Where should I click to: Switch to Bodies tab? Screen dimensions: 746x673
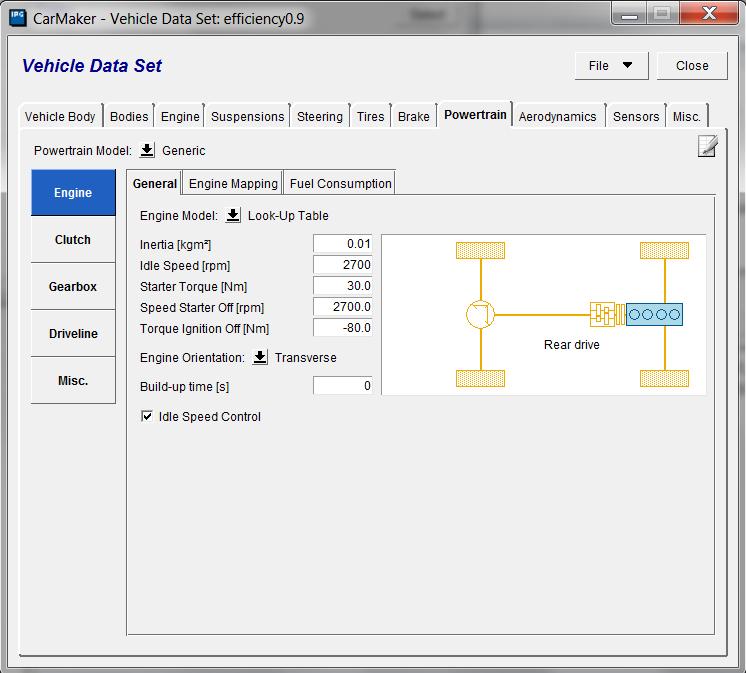129,117
